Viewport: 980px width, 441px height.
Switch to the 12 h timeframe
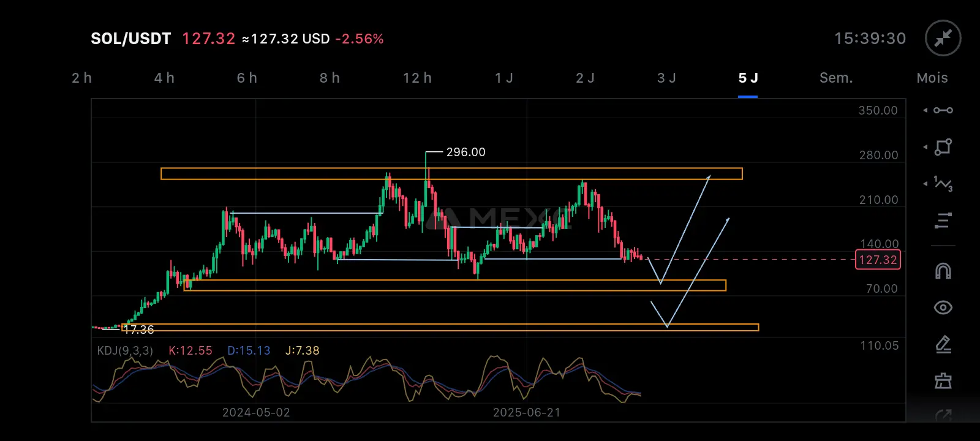(x=417, y=78)
